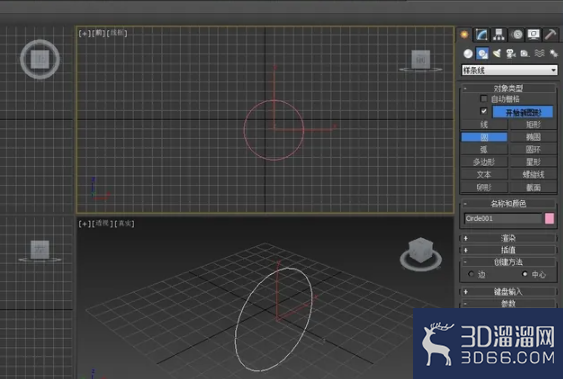Choose the 弧 arc shape button
The image size is (563, 379).
(484, 149)
